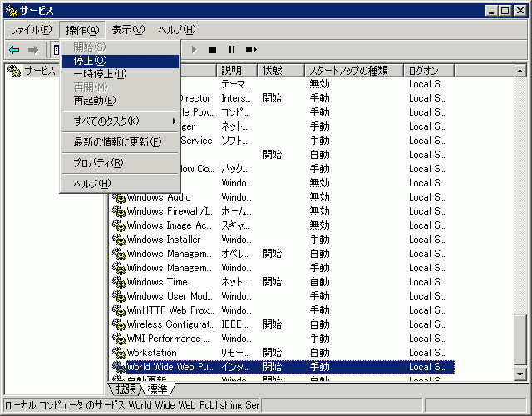Select the Windows Installer service row
The height and width of the screenshot is (416, 532).
[283, 240]
